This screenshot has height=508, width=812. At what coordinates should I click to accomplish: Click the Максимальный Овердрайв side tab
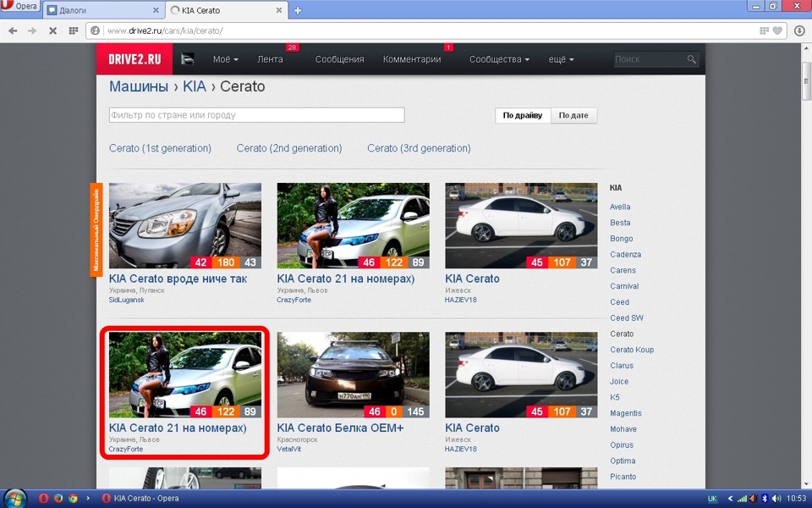coord(96,229)
